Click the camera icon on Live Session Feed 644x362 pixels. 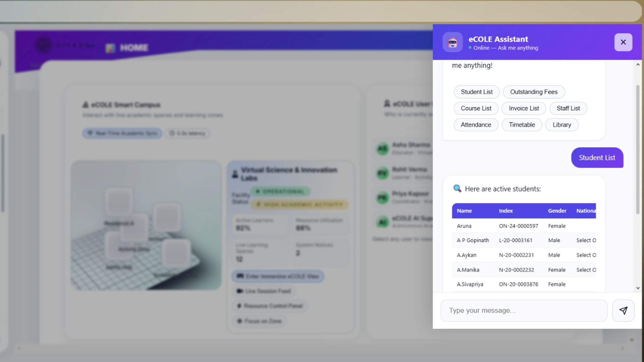coord(240,291)
